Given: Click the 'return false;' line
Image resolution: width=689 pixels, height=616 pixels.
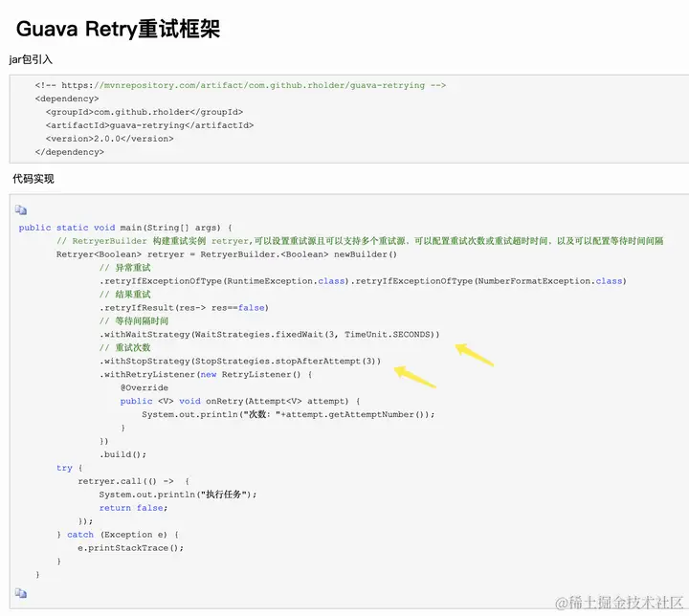Looking at the screenshot, I should tap(133, 508).
